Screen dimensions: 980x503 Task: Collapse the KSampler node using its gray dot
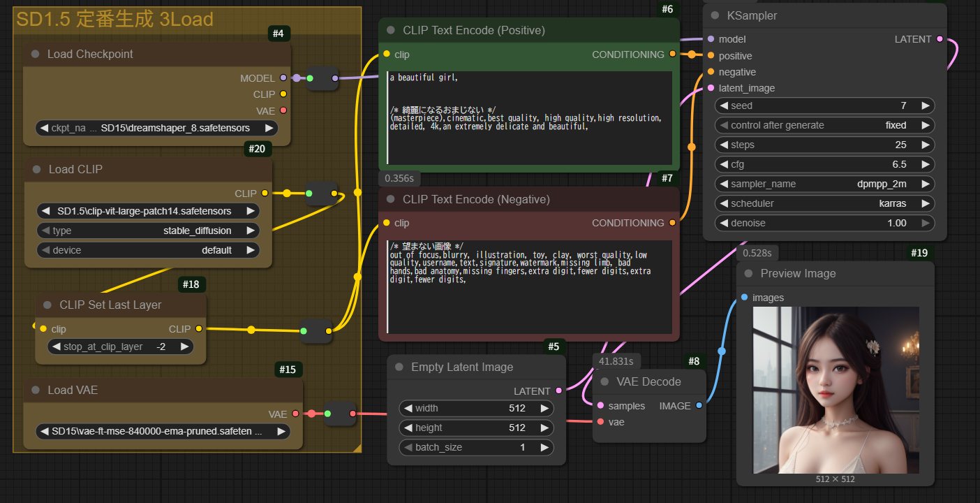[715, 15]
